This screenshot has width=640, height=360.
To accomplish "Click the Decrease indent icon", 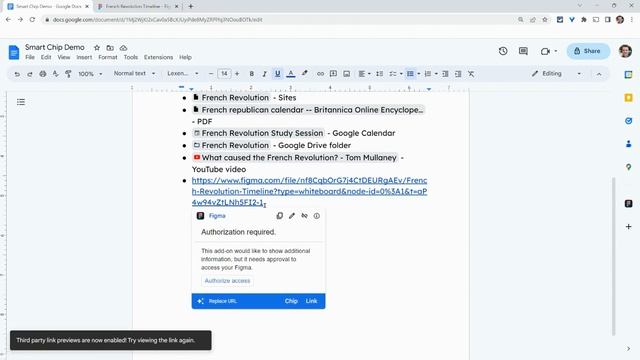I will tap(445, 74).
